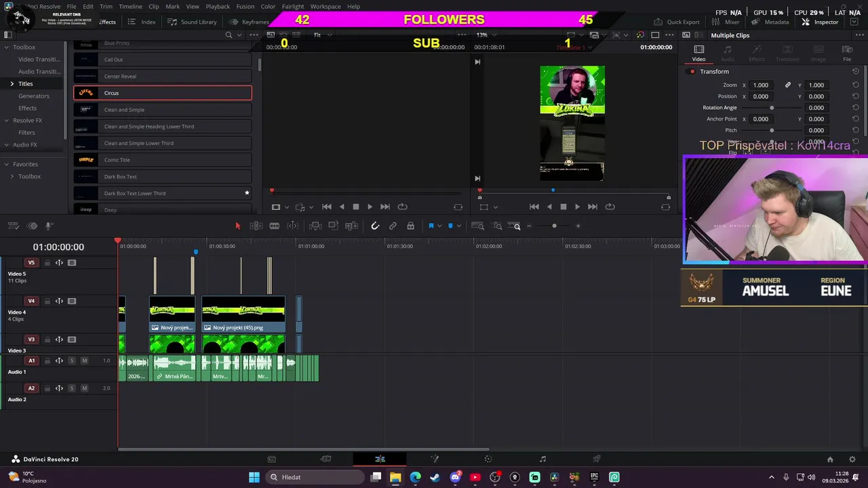Open the Fairlight menu
This screenshot has width=868, height=488.
tap(293, 6)
